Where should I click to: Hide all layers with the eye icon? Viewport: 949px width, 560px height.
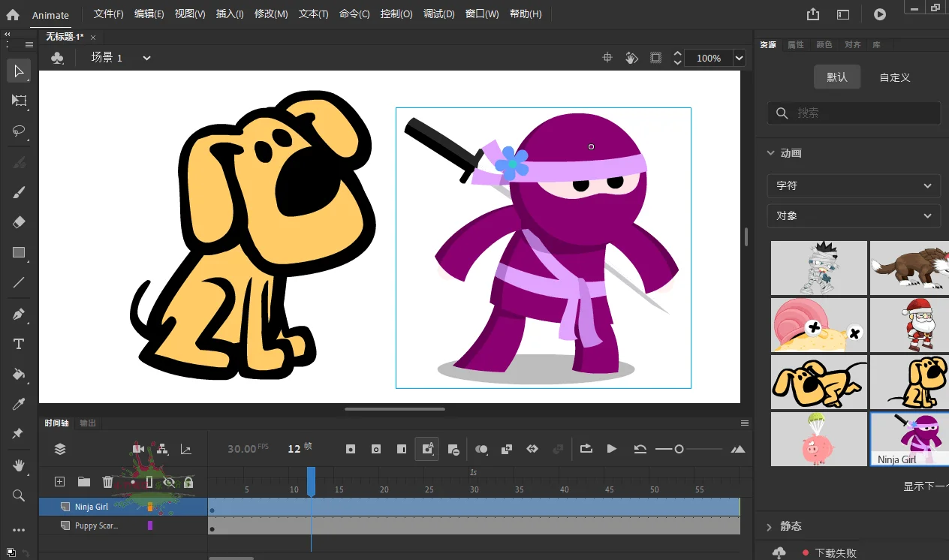pyautogui.click(x=170, y=481)
